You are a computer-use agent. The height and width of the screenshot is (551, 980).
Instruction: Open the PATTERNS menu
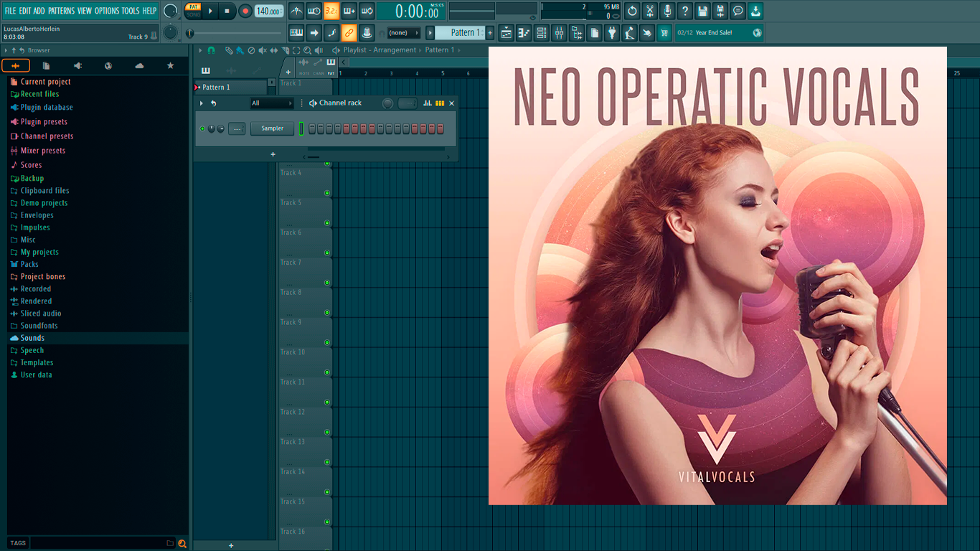coord(61,11)
